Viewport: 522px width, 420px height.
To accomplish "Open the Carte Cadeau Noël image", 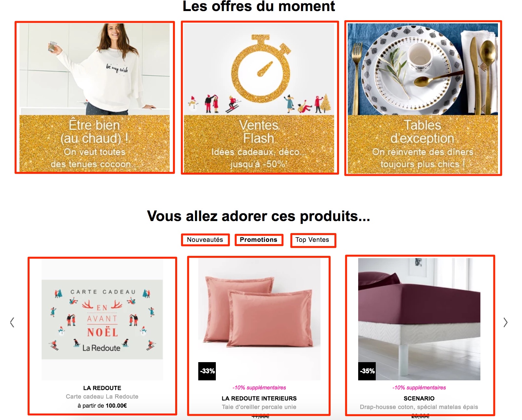I will point(102,320).
